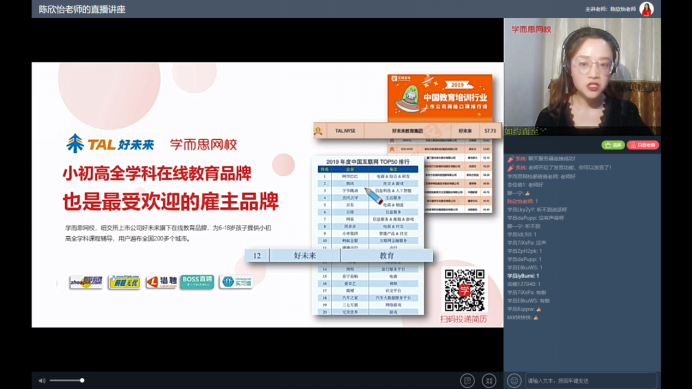Enter fullscreen with the expand arrows icon
This screenshot has width=693, height=390.
489,380
